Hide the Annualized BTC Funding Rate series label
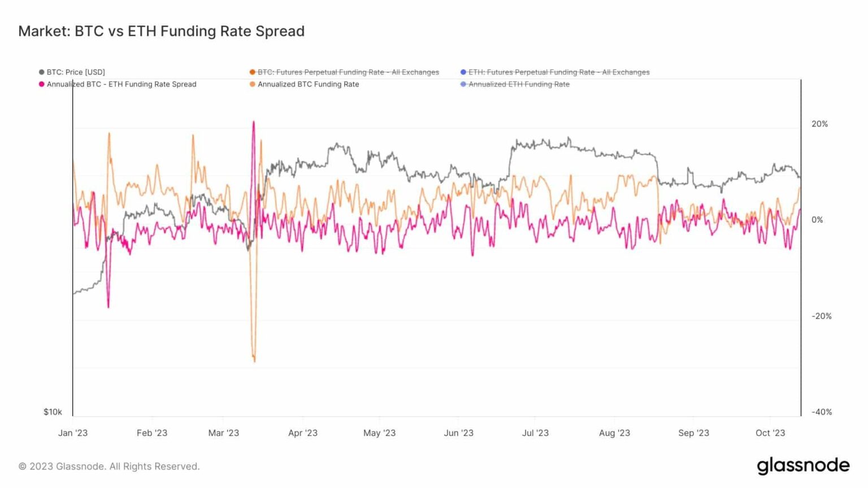 click(x=308, y=84)
